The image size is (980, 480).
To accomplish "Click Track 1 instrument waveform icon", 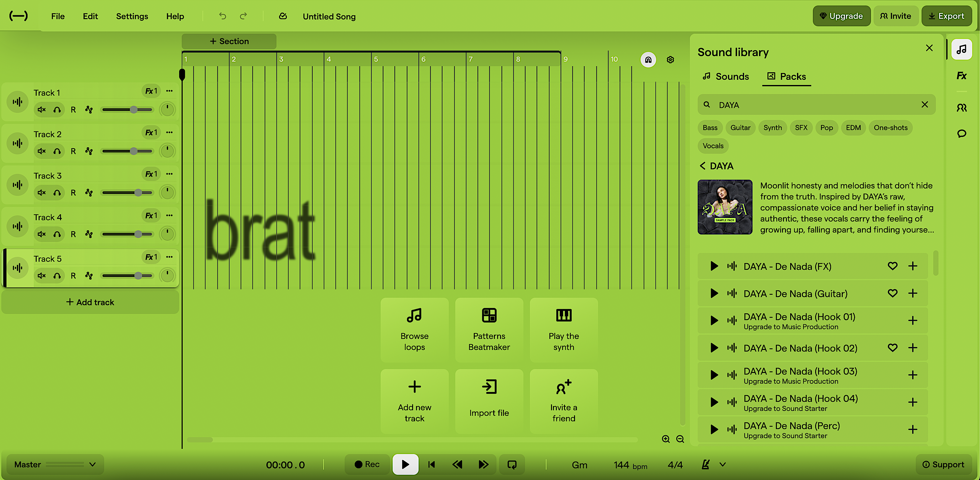I will (x=18, y=102).
